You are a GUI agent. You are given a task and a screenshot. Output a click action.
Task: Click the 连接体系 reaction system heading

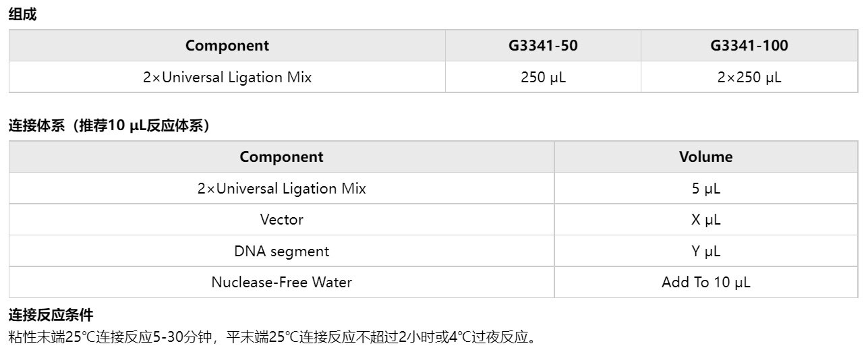coord(109,126)
